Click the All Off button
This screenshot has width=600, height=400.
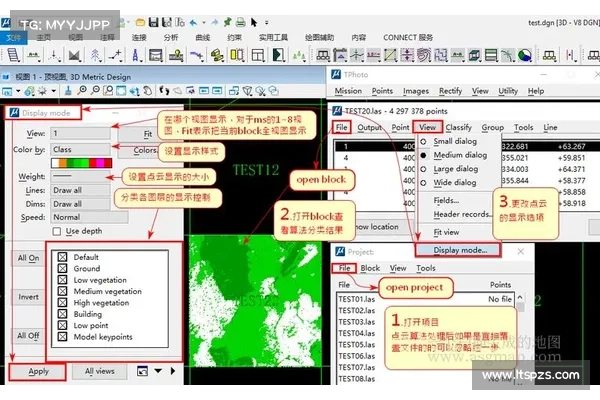click(28, 336)
